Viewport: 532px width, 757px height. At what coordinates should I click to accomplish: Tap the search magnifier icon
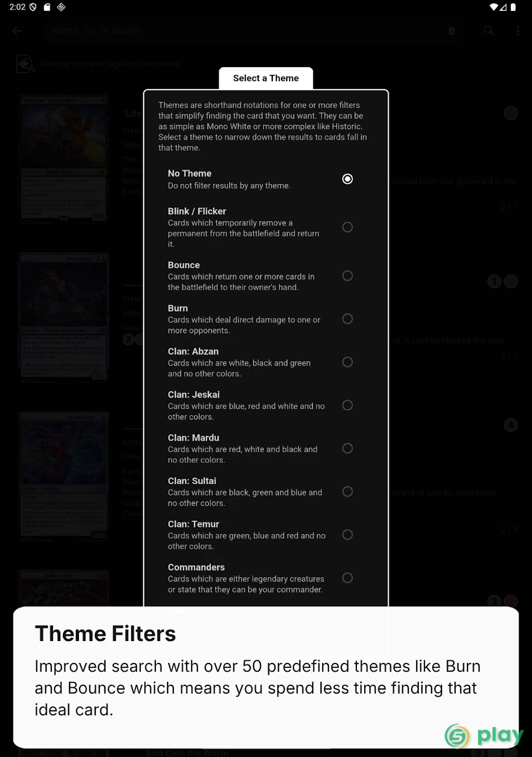[x=488, y=31]
